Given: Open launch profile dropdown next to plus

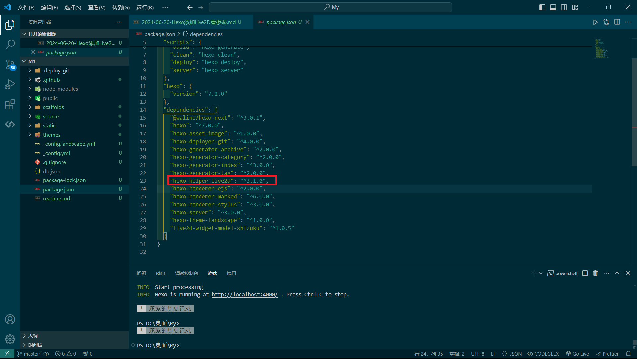Looking at the screenshot, I should point(541,273).
